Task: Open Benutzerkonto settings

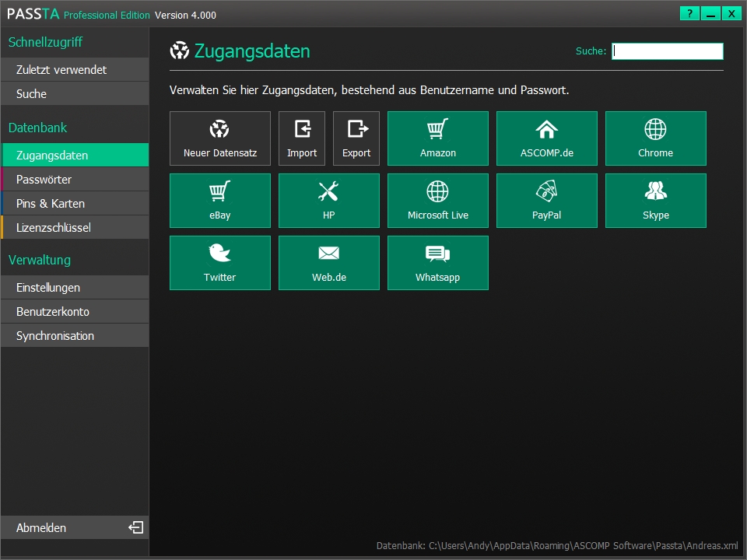Action: [x=75, y=311]
